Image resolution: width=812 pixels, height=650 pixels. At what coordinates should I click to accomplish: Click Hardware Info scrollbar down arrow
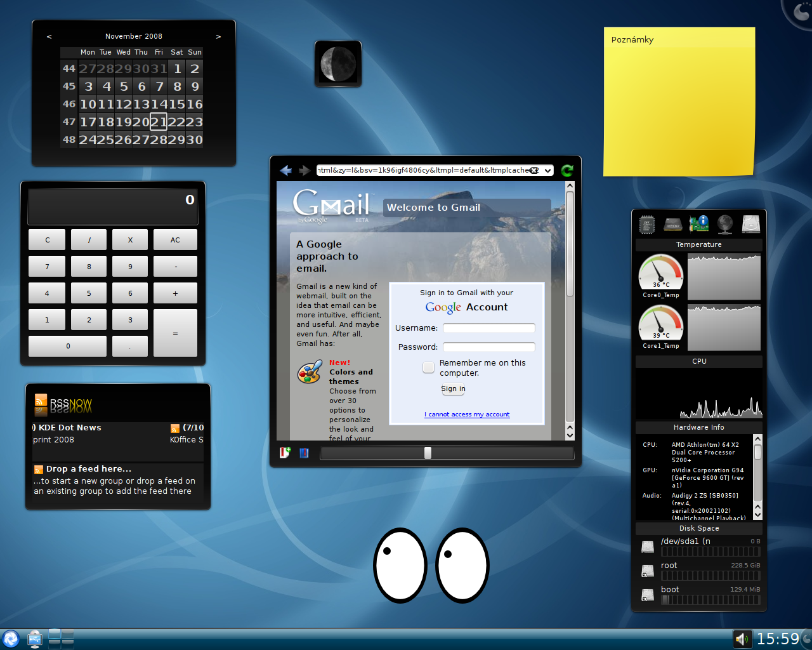point(757,515)
